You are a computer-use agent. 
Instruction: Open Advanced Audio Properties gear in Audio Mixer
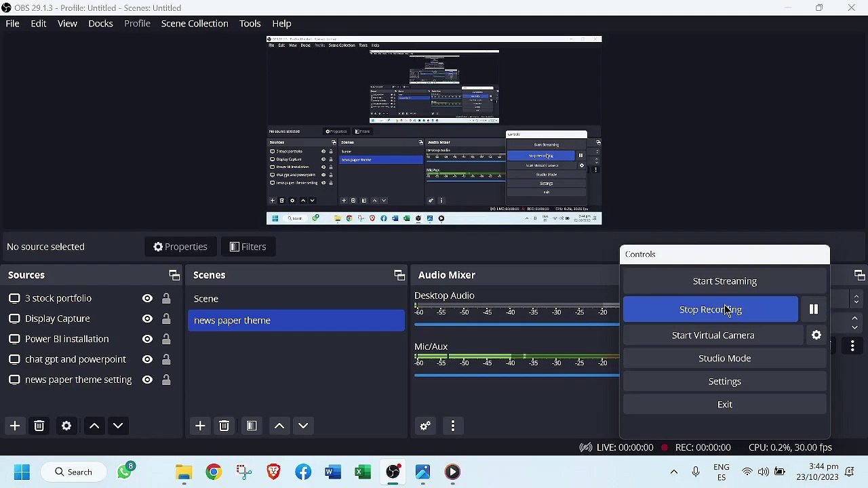point(425,426)
